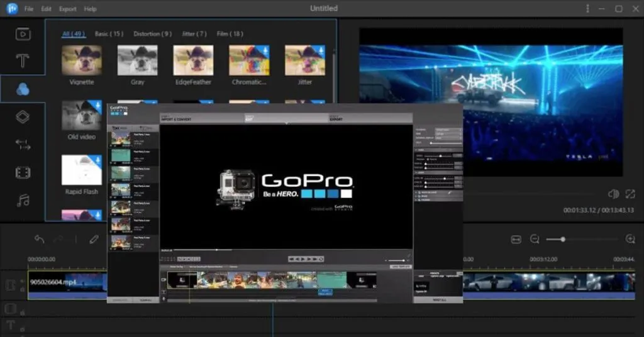Open the Edit menu
644x337 pixels.
pyautogui.click(x=46, y=9)
